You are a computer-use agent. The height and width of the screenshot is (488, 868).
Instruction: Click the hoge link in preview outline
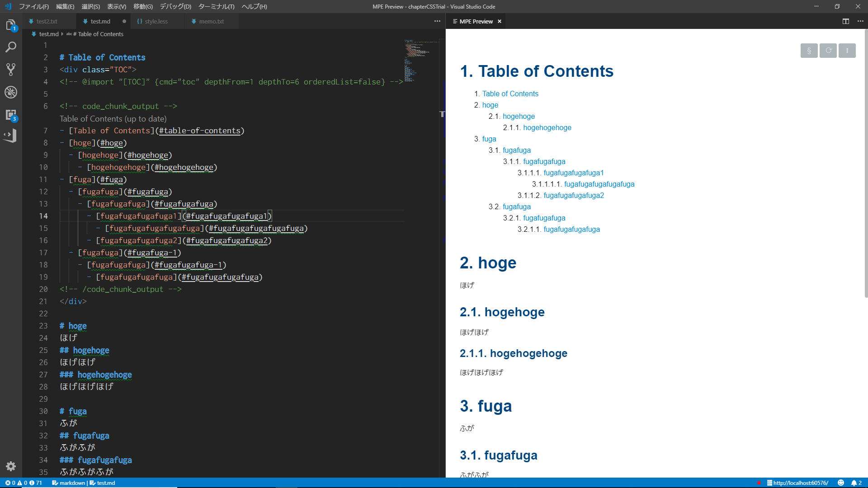pos(491,105)
